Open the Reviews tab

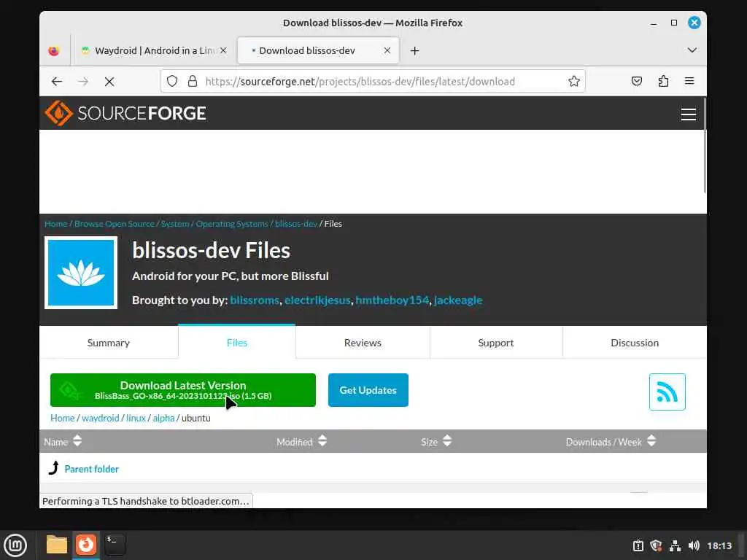pos(363,343)
